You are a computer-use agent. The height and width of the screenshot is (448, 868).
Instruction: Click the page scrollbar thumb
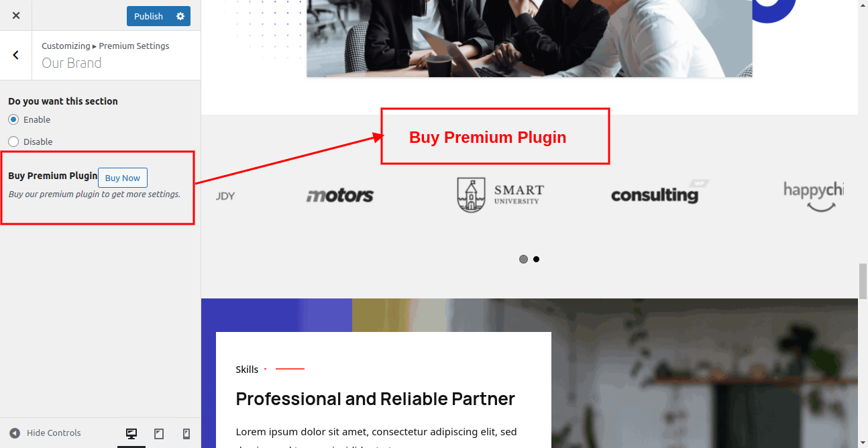click(x=863, y=282)
